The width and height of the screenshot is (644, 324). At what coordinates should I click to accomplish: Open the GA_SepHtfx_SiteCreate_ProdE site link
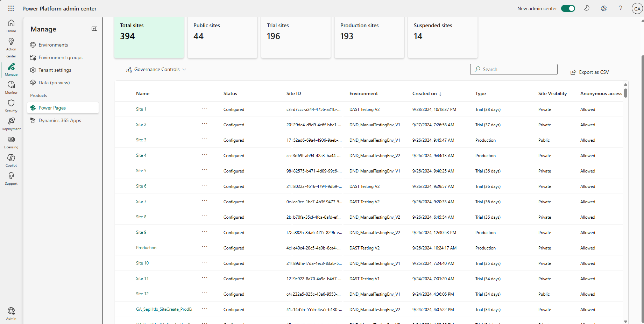[164, 309]
